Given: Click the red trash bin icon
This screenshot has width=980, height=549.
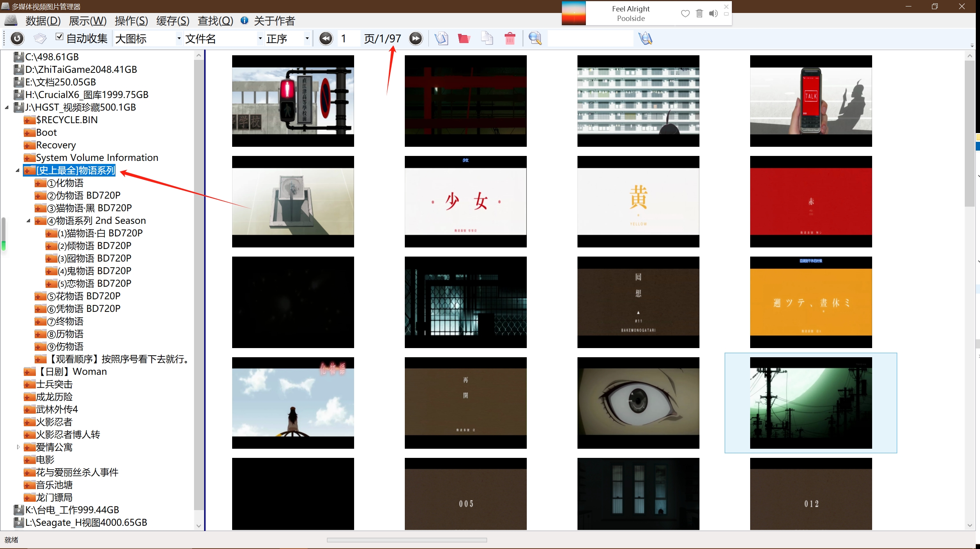Looking at the screenshot, I should click(510, 39).
